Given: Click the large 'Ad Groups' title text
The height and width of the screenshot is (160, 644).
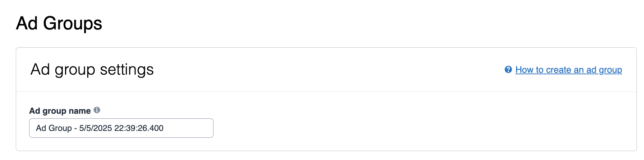Looking at the screenshot, I should [x=59, y=24].
